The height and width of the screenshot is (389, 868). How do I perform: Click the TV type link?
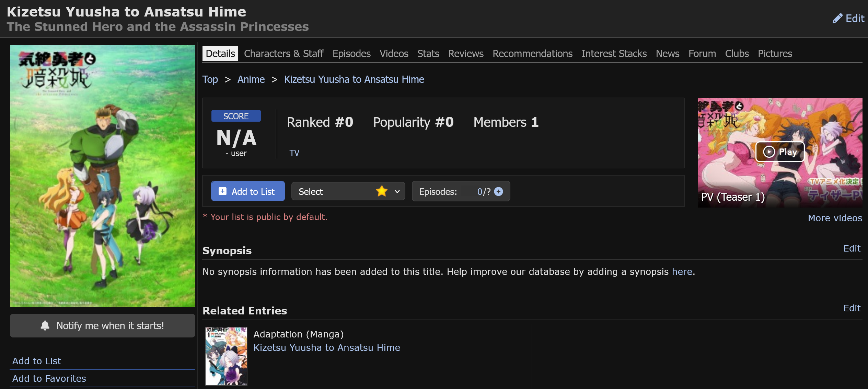pos(294,153)
